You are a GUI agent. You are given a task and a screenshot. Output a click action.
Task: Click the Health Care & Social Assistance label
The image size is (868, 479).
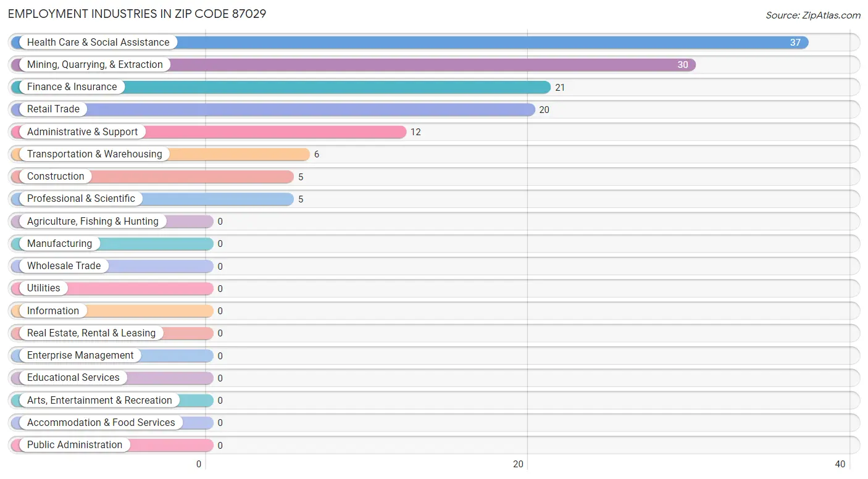click(x=98, y=42)
